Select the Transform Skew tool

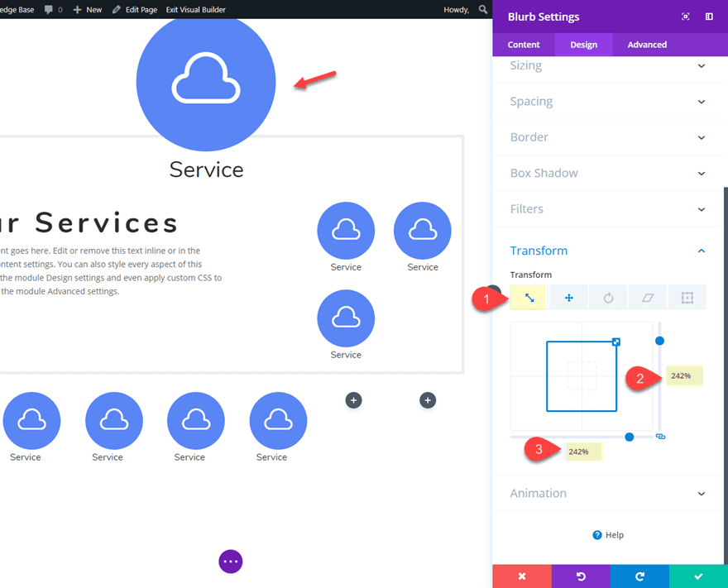[x=648, y=297]
